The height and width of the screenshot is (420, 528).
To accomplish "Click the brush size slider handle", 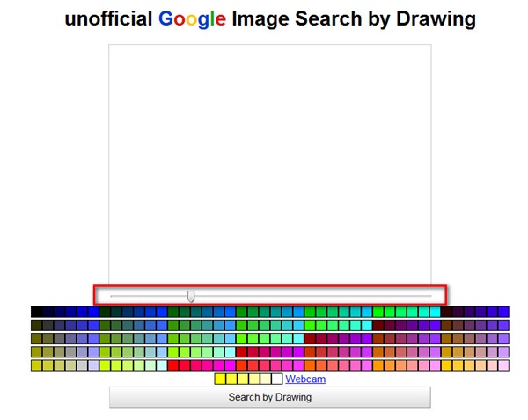I will 191,296.
